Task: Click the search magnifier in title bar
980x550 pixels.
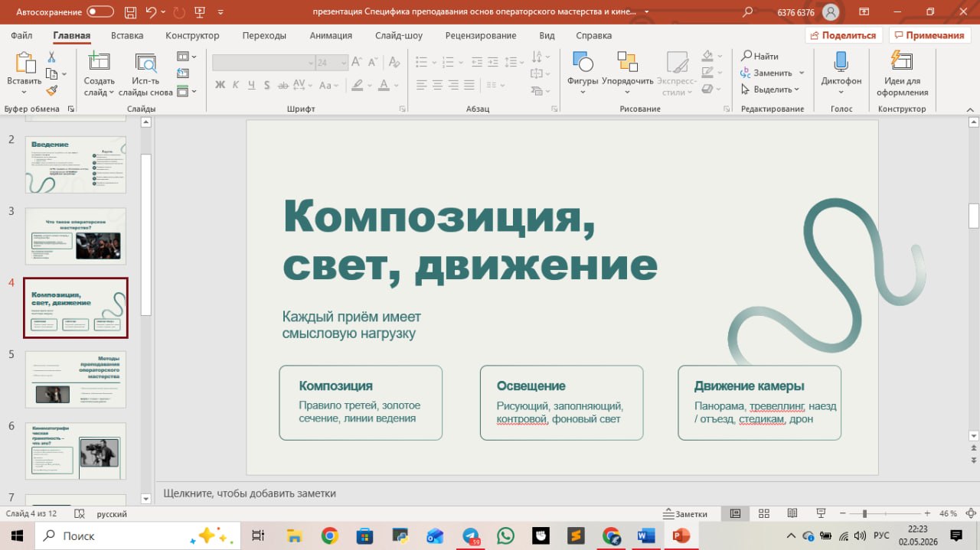Action: [748, 12]
